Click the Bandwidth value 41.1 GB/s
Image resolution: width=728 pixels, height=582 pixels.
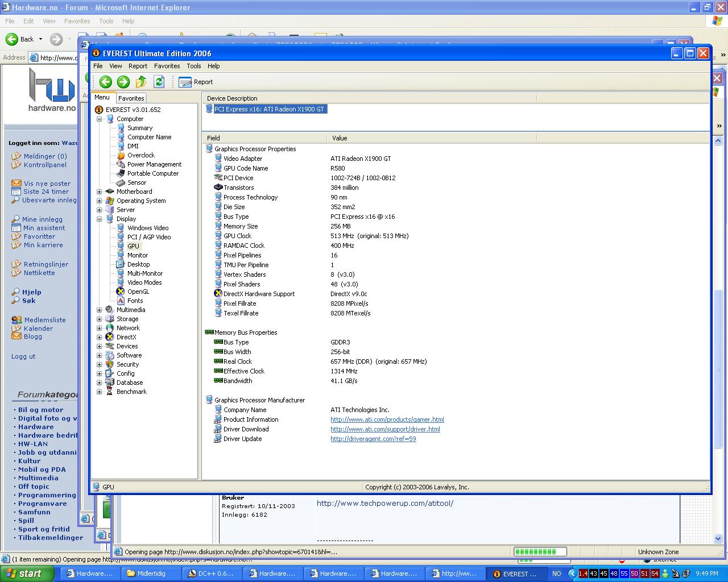344,381
